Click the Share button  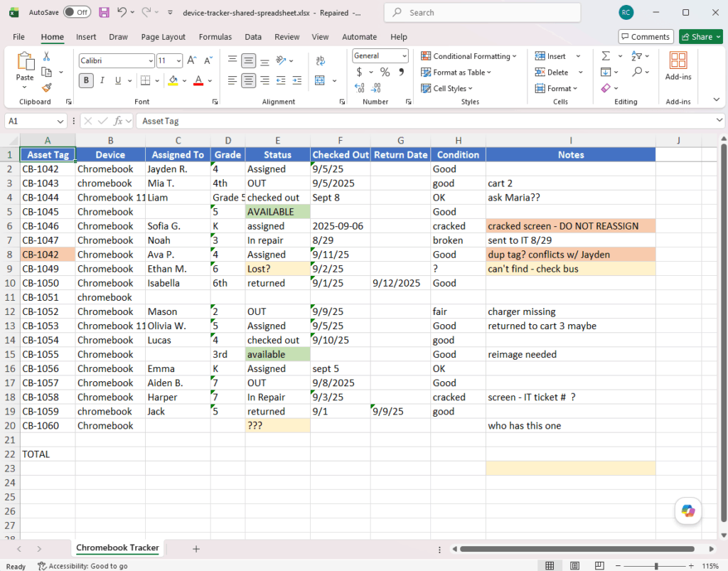click(700, 37)
